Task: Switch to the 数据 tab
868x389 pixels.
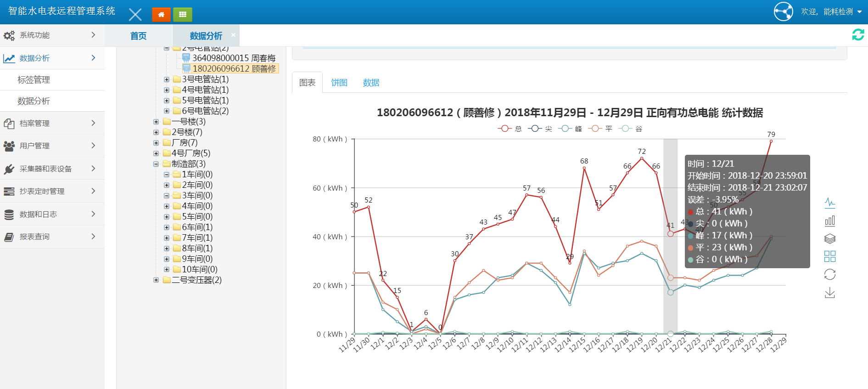Action: pyautogui.click(x=371, y=83)
